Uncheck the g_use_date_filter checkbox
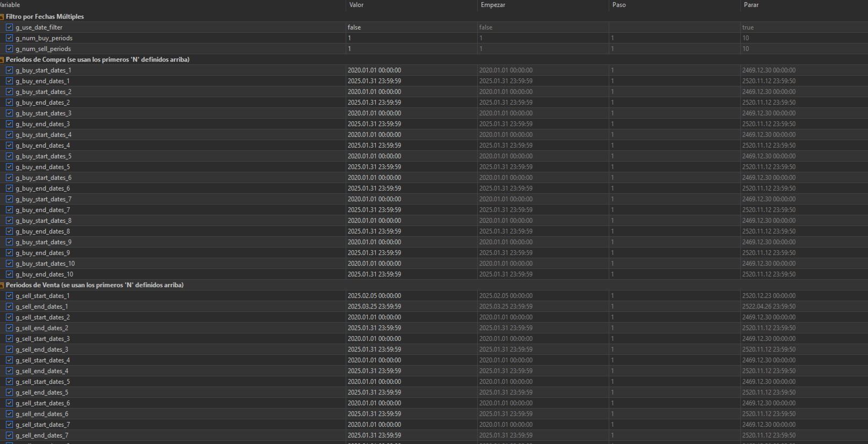Viewport: 868px width, 444px height. (x=9, y=27)
